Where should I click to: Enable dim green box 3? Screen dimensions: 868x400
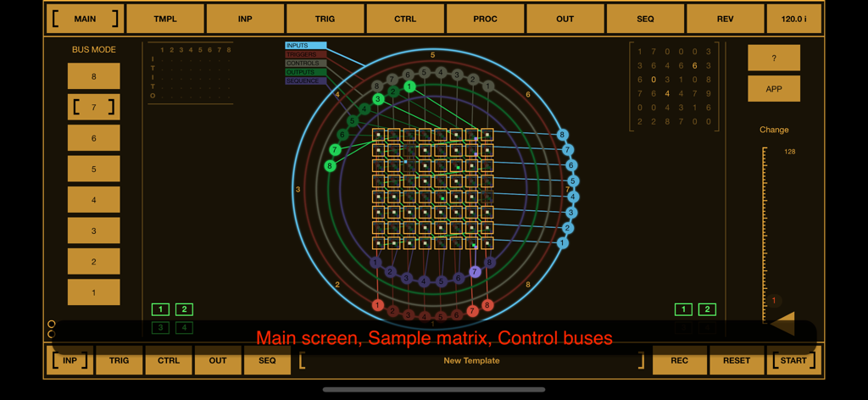(160, 327)
